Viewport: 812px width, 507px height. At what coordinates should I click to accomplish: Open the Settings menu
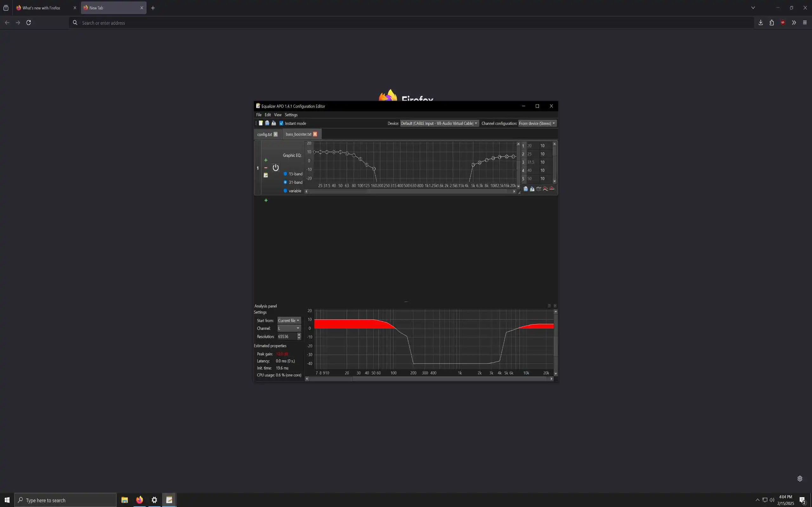pyautogui.click(x=291, y=115)
